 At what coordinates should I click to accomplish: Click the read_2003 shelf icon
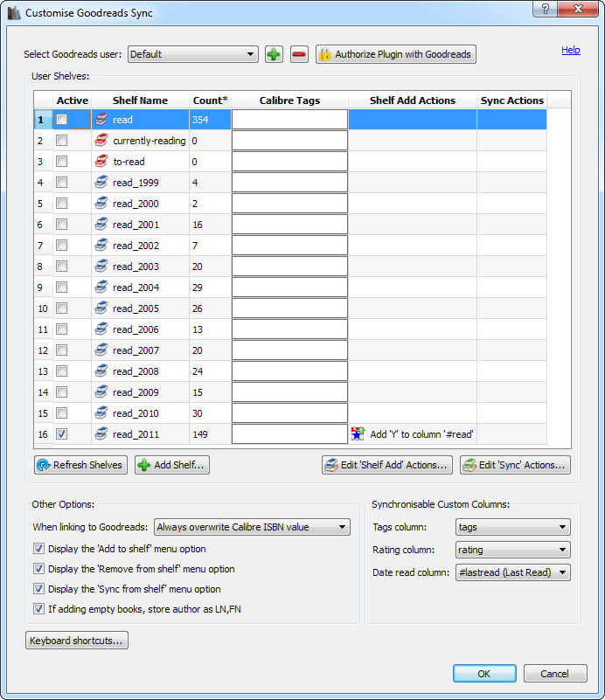pos(101,266)
